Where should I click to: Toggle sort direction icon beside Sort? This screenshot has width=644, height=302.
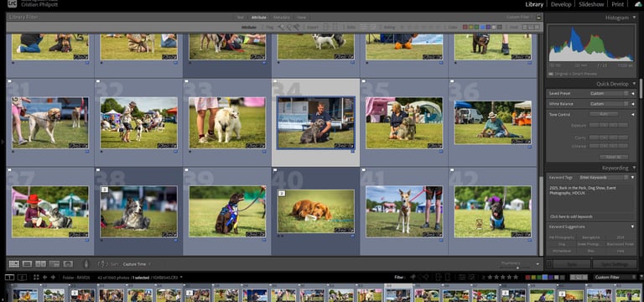pos(103,263)
